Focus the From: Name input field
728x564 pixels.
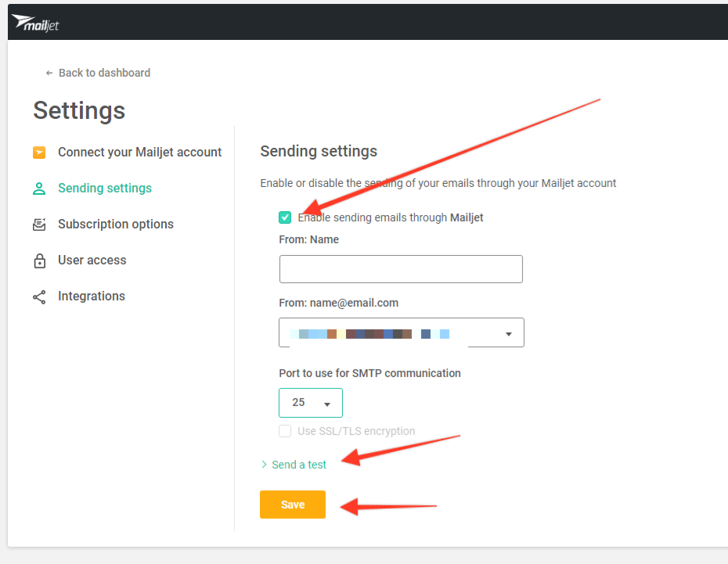click(x=401, y=269)
